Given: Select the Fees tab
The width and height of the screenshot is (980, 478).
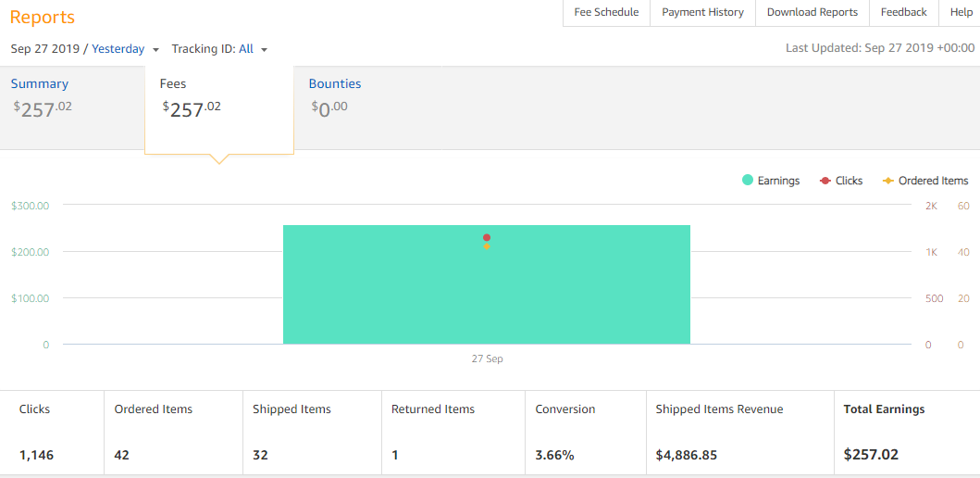Looking at the screenshot, I should [173, 83].
